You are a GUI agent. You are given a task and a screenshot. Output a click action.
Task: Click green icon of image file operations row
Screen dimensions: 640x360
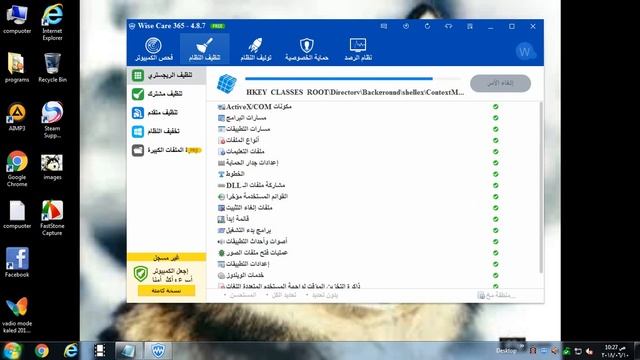click(x=221, y=253)
